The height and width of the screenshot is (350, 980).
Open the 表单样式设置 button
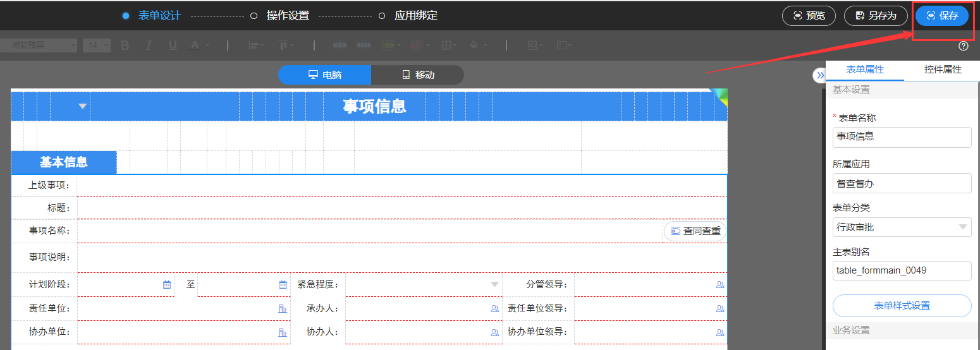(902, 306)
